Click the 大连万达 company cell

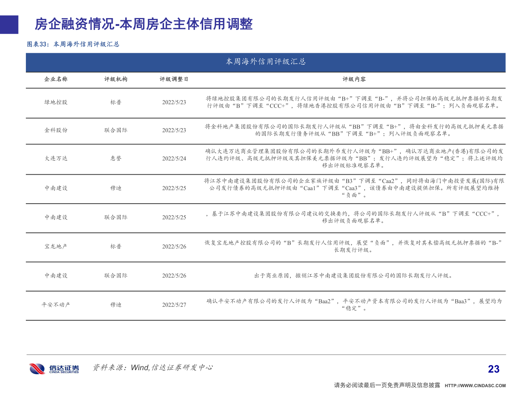click(56, 158)
